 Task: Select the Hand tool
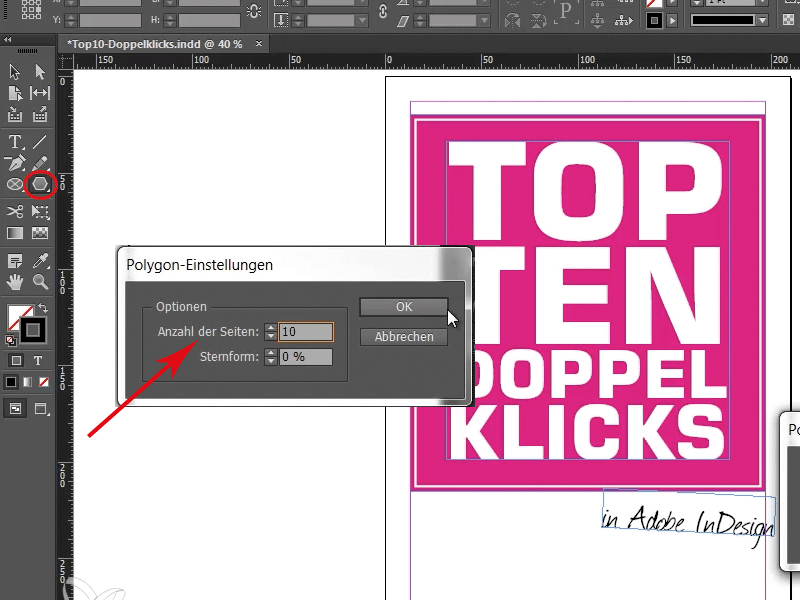(x=15, y=282)
